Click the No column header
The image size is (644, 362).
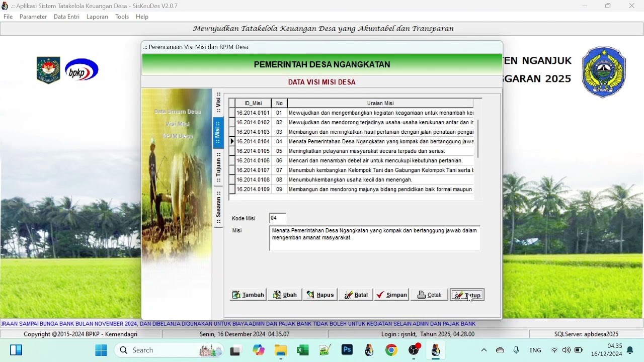[x=279, y=103]
